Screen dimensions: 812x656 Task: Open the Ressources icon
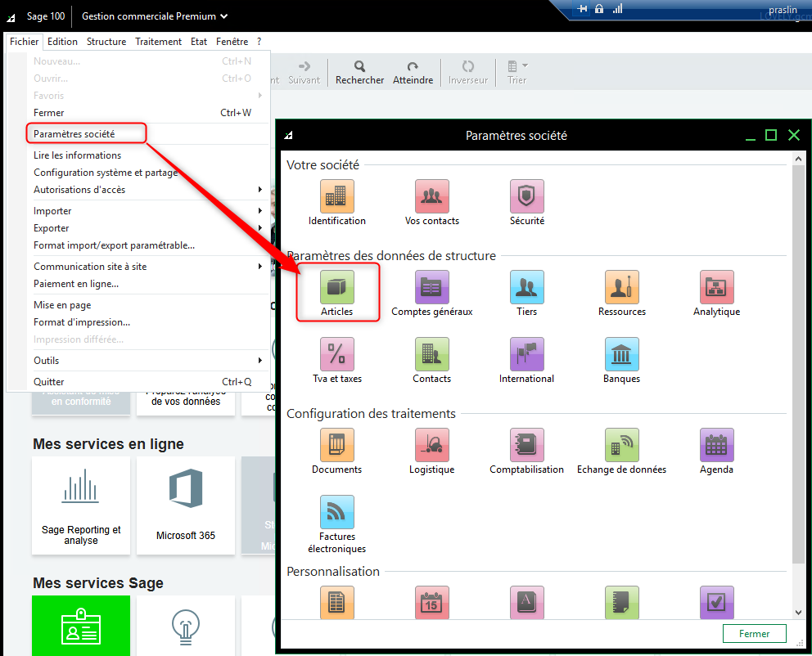pyautogui.click(x=621, y=287)
